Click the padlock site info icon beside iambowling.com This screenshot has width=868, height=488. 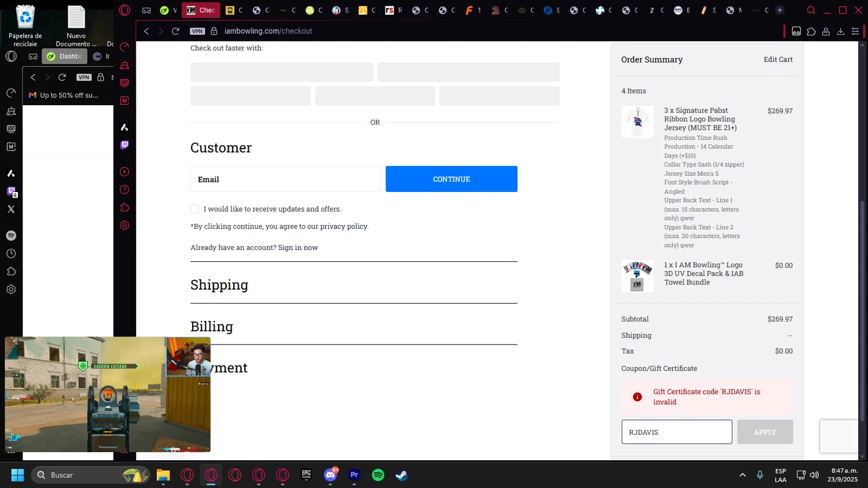pos(214,31)
